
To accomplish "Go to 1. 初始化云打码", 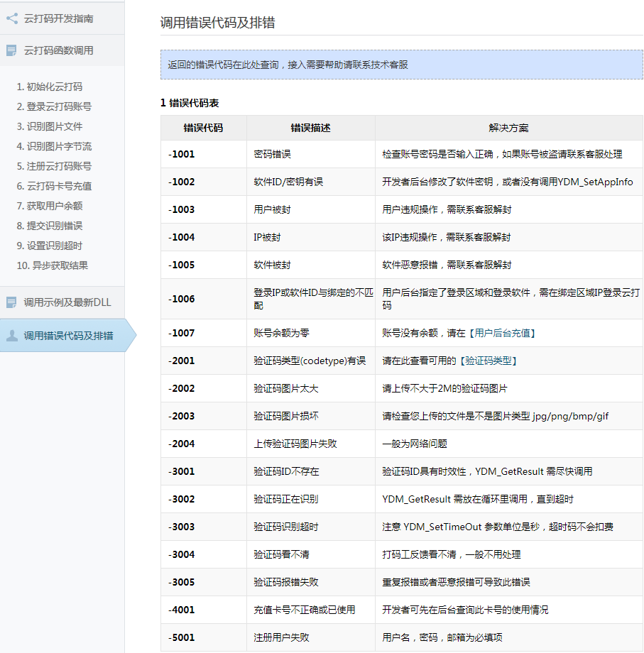I will click(x=49, y=87).
